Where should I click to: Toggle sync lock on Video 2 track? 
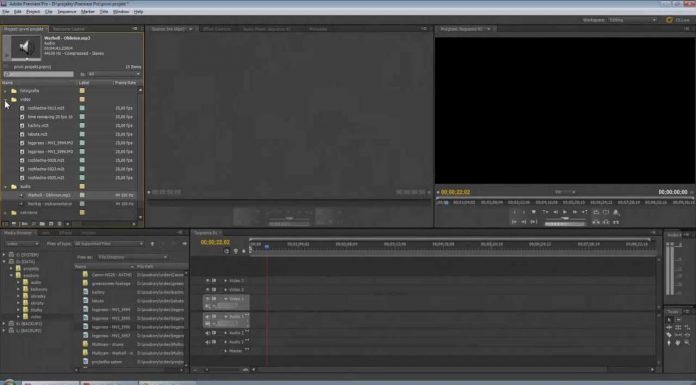214,290
